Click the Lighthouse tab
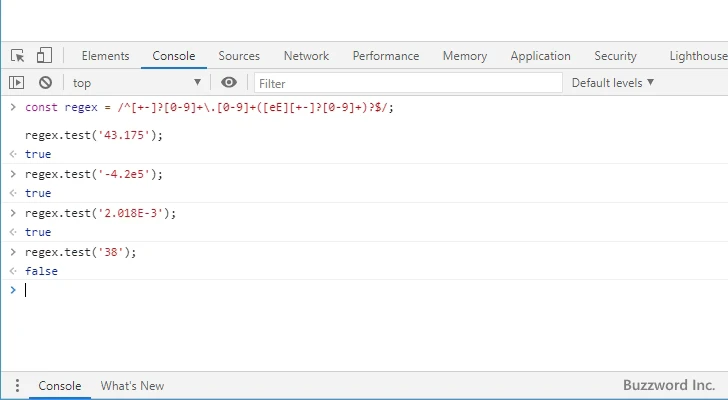 click(x=697, y=56)
